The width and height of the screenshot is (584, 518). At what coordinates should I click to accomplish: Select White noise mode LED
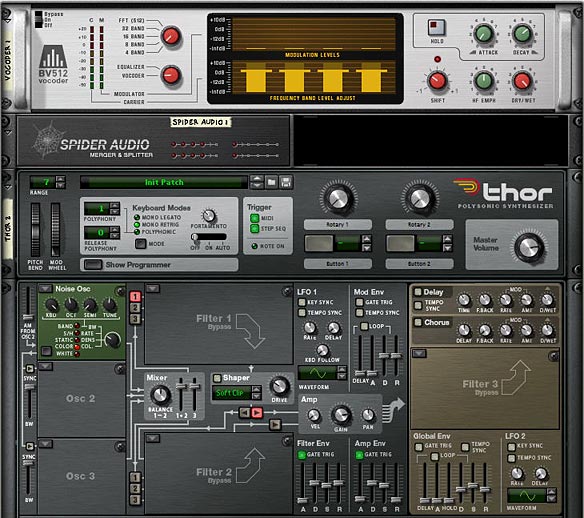click(77, 354)
